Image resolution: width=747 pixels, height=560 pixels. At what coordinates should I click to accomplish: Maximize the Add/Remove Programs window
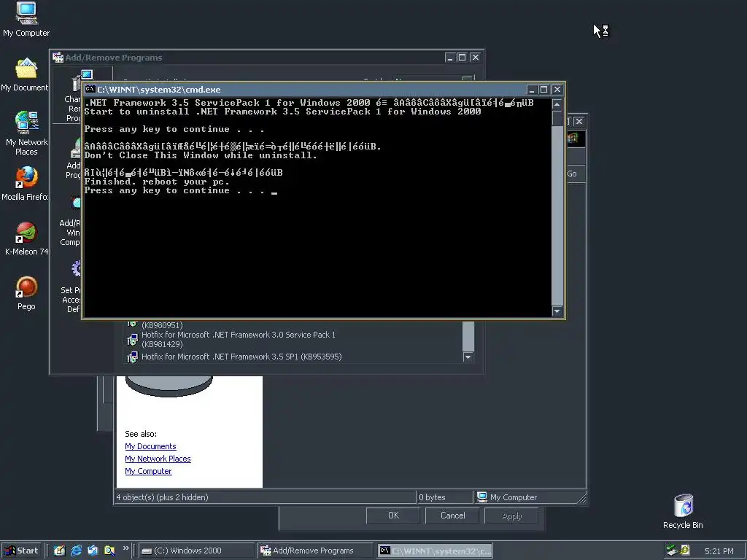[462, 58]
